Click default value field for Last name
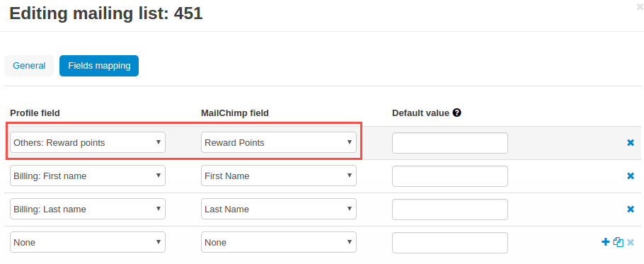The width and height of the screenshot is (644, 264). pos(449,210)
